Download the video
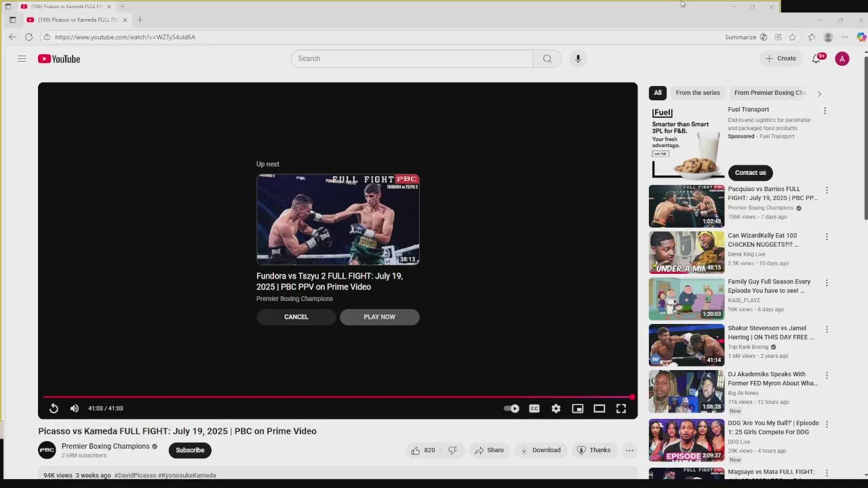The height and width of the screenshot is (488, 868). coord(540,450)
